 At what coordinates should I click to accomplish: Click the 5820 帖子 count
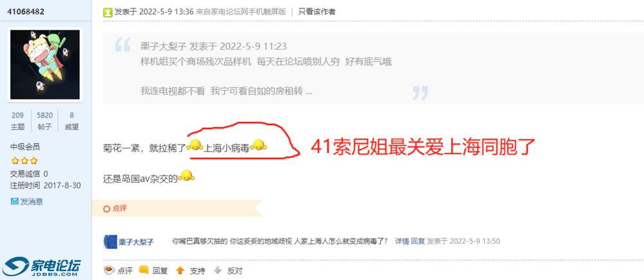pos(44,121)
